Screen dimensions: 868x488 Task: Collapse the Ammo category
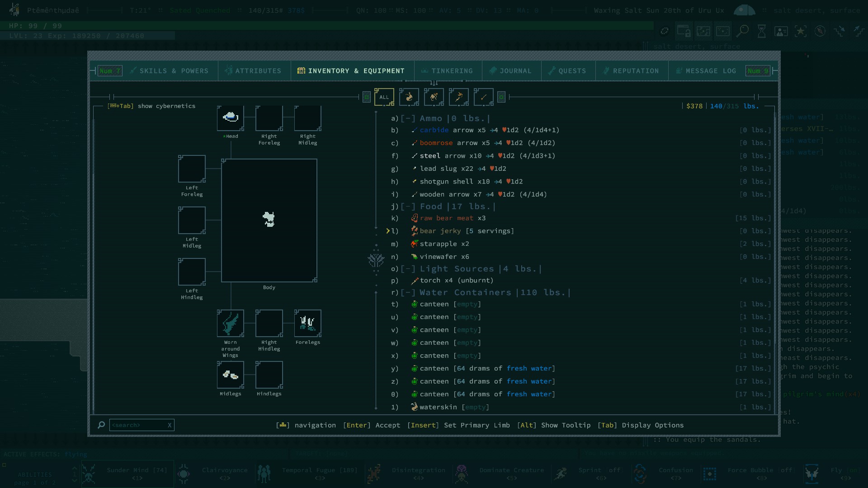pyautogui.click(x=408, y=118)
